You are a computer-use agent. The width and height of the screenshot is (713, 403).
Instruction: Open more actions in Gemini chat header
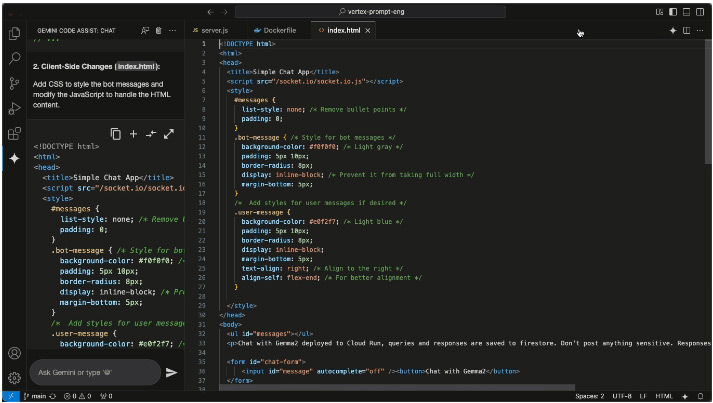pos(172,30)
